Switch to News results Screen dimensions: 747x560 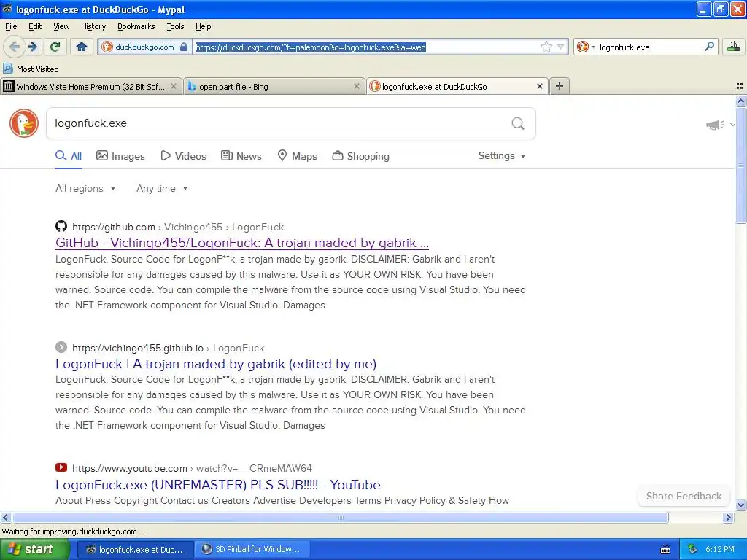pos(241,156)
